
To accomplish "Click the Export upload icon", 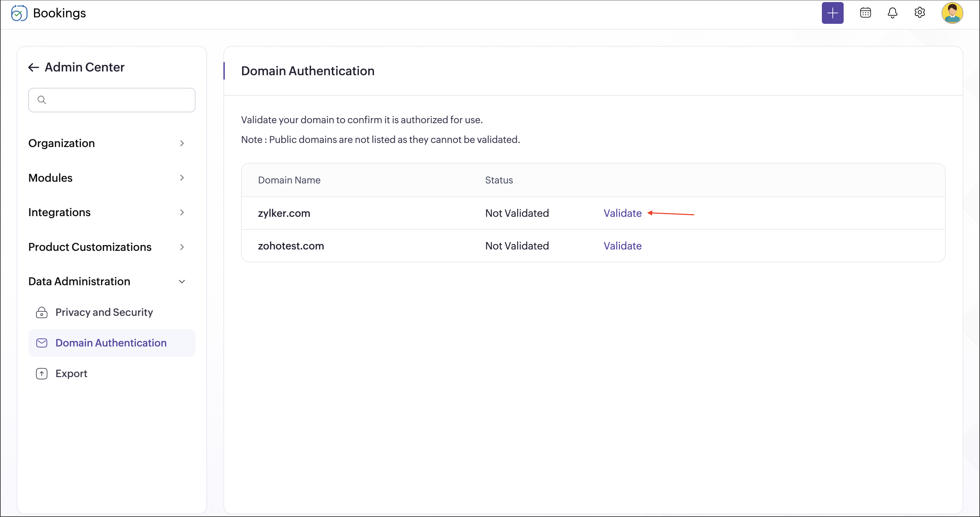I will tap(41, 374).
